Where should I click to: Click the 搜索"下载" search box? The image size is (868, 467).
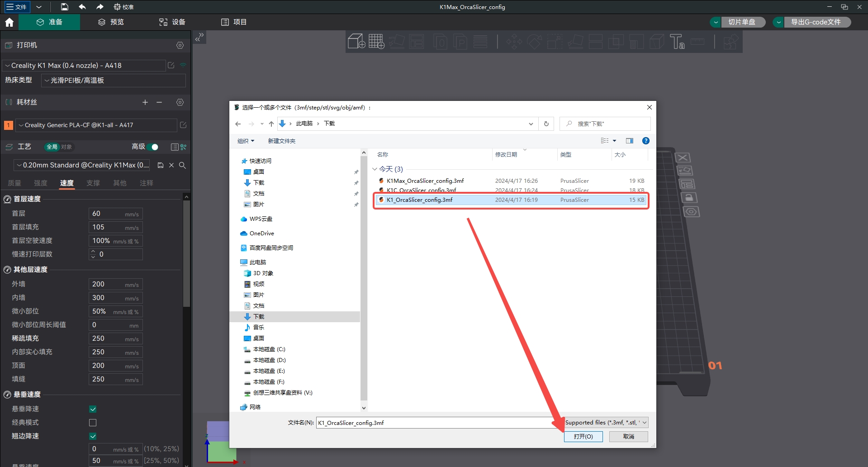[605, 124]
